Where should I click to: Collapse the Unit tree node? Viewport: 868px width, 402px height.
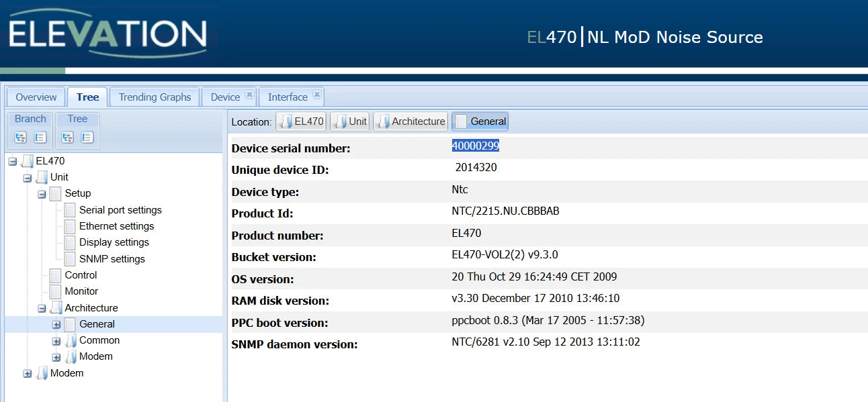tap(28, 178)
